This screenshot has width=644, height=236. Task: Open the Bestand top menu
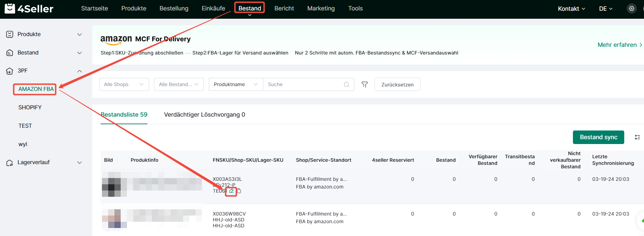coord(250,8)
